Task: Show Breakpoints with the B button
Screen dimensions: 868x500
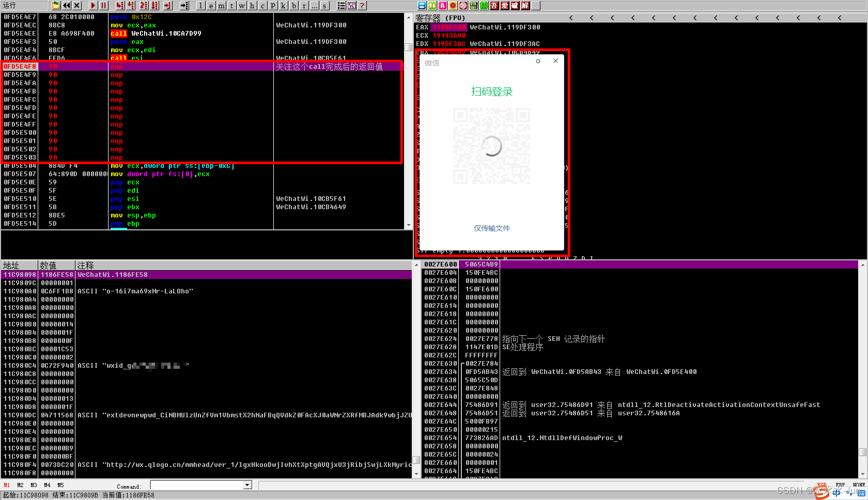Action: [293, 6]
